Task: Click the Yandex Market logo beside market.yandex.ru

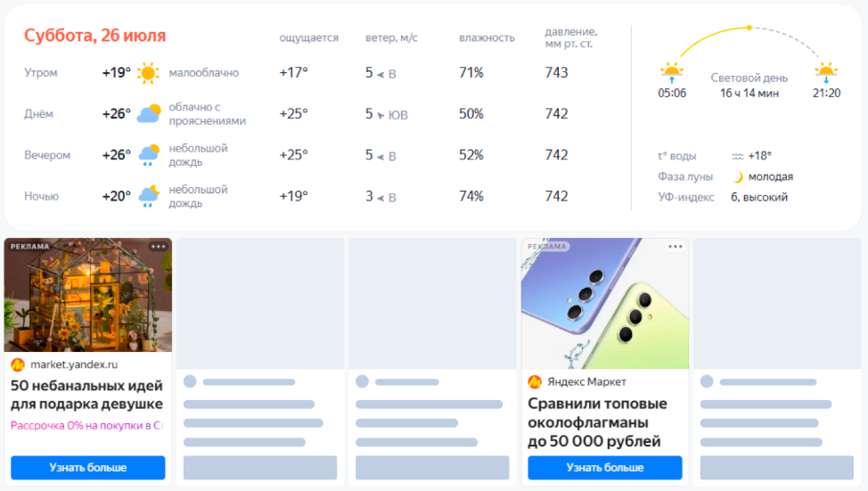Action: (18, 364)
